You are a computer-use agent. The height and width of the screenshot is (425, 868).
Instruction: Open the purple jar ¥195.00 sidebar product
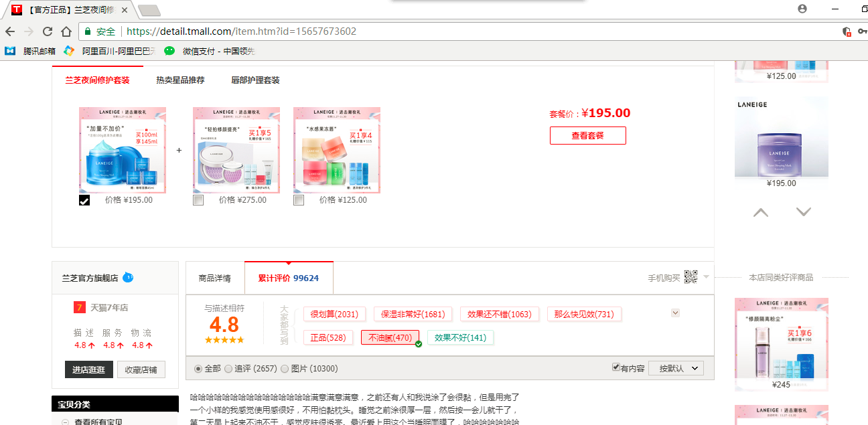tap(782, 137)
